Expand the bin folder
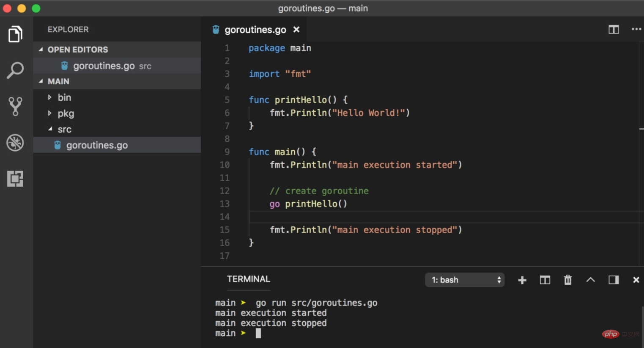 pyautogui.click(x=64, y=97)
